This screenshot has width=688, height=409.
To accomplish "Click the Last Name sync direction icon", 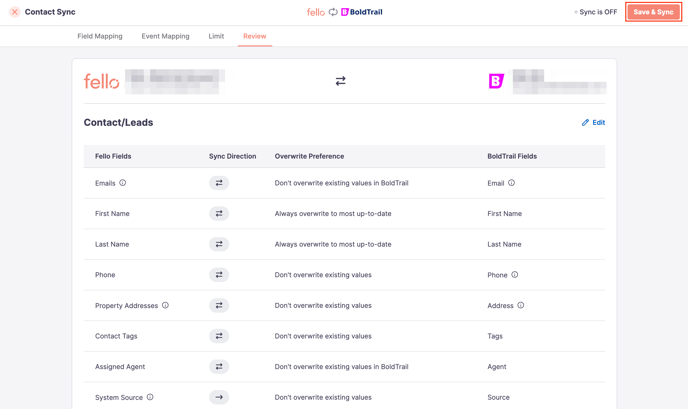I will (219, 244).
